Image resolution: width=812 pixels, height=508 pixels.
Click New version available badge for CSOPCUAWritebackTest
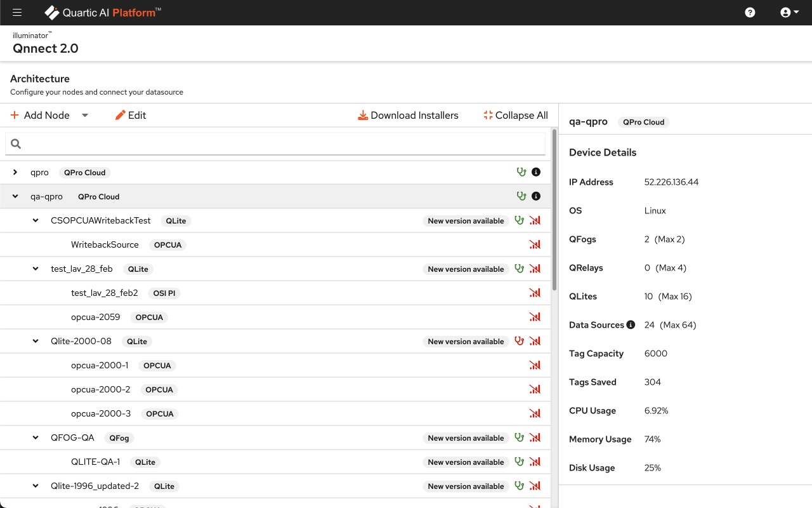click(x=466, y=221)
